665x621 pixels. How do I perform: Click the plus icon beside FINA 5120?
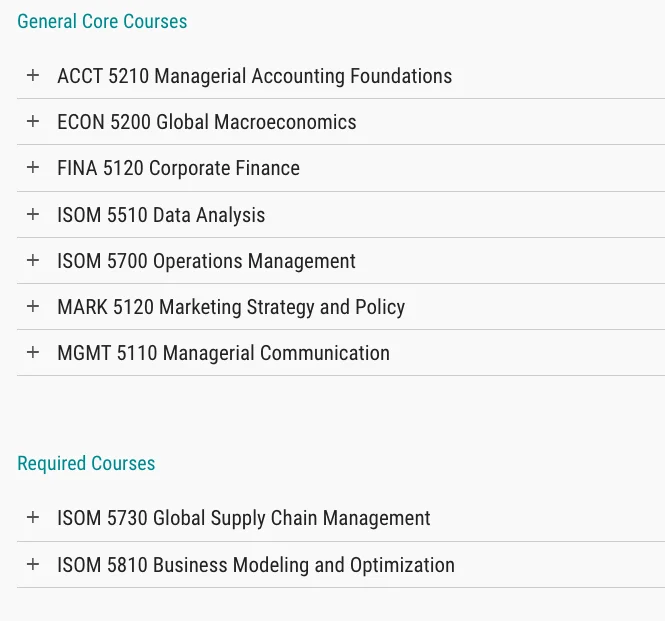[x=33, y=167]
